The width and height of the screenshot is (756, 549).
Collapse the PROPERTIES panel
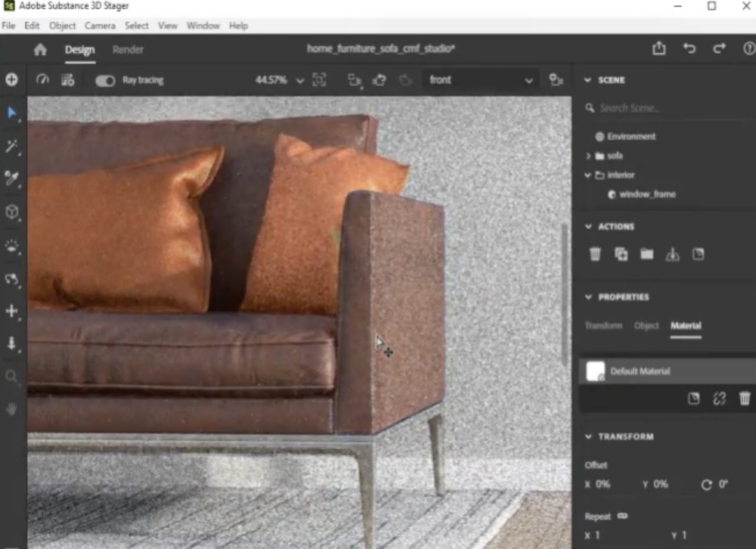click(588, 296)
